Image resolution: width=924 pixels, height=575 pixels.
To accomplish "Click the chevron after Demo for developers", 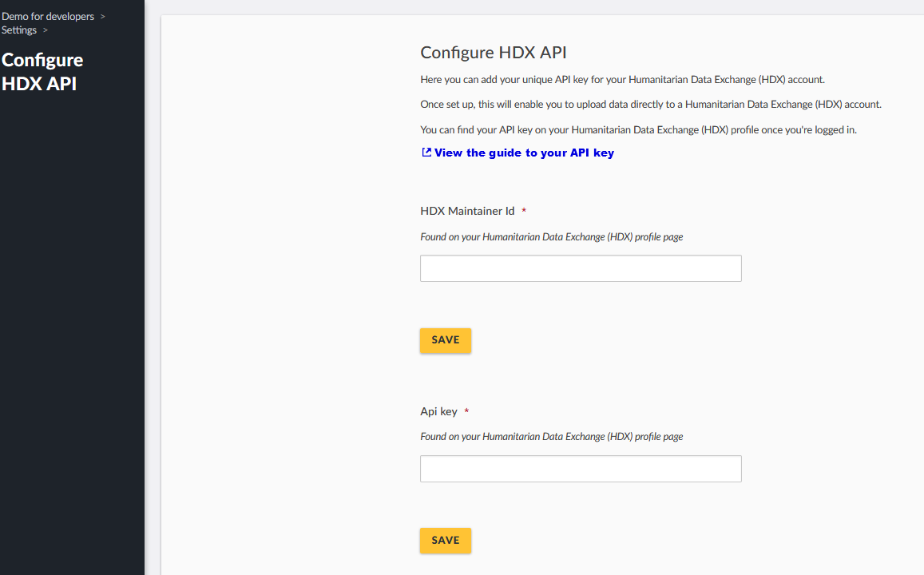I will (x=102, y=17).
